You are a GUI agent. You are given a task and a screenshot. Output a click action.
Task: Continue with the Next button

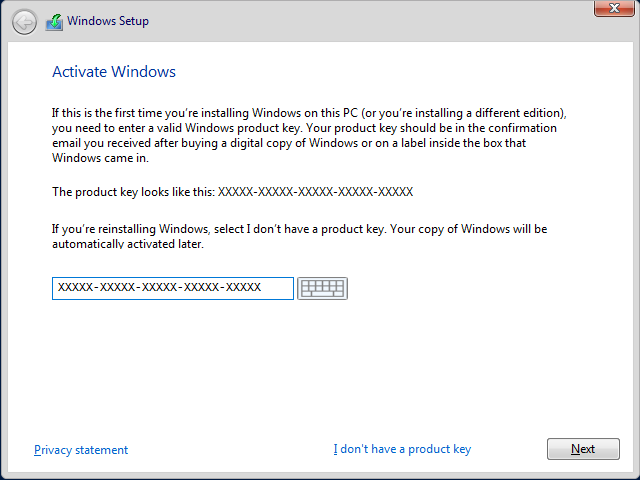(x=583, y=449)
